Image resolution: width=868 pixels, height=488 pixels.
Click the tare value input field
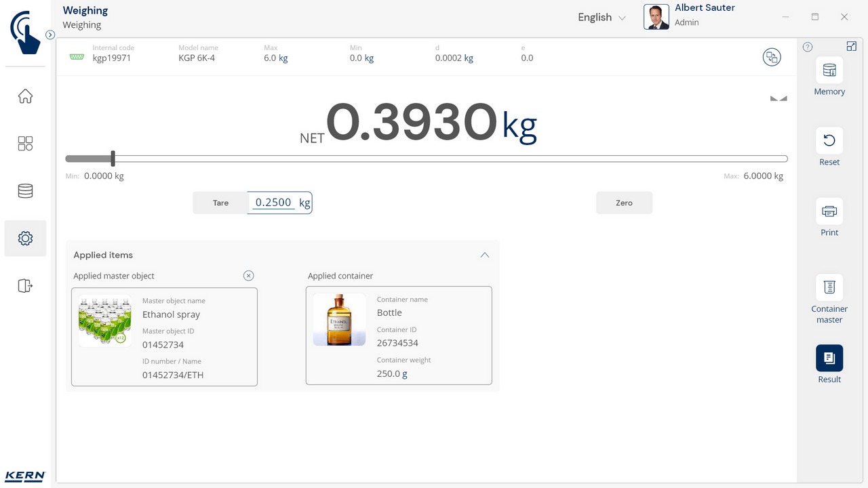tap(274, 203)
